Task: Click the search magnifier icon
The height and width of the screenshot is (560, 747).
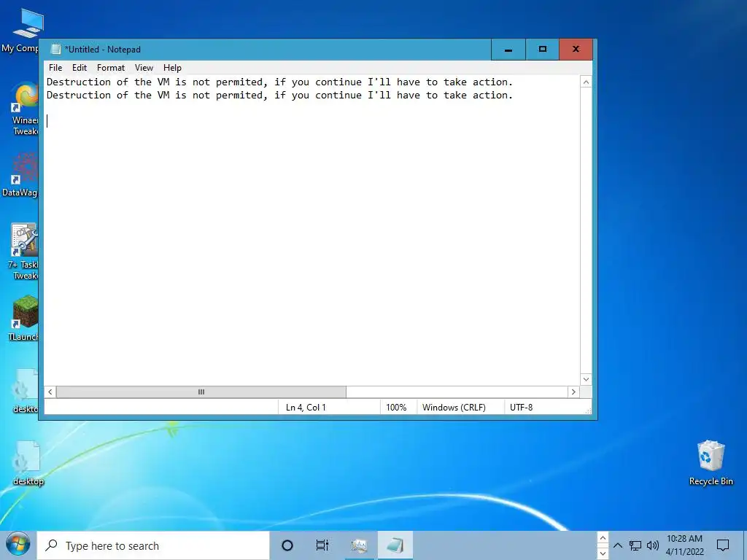Action: click(x=52, y=545)
